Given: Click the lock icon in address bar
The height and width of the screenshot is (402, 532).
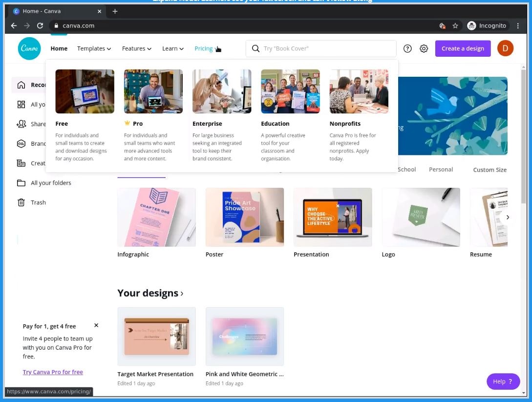Looking at the screenshot, I should [x=56, y=25].
